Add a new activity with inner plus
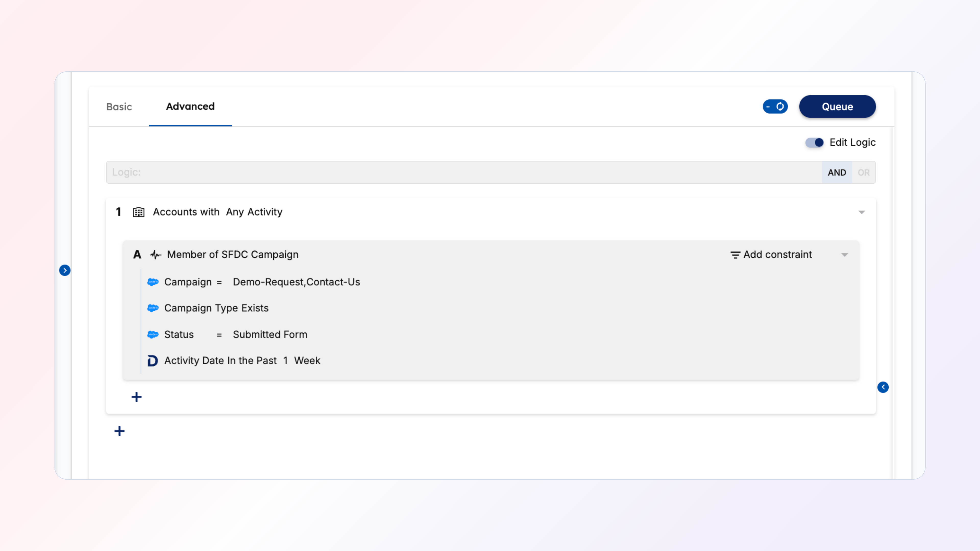This screenshot has width=980, height=551. pos(137,397)
